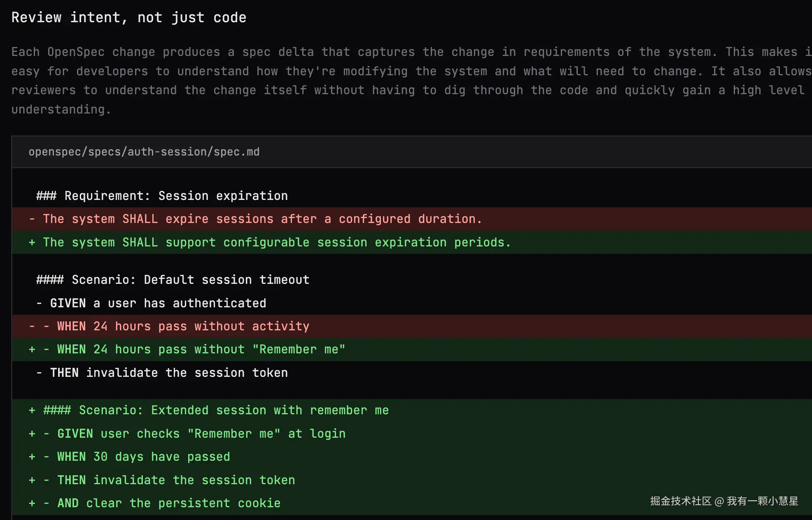Image resolution: width=812 pixels, height=520 pixels.
Task: Click the 'Requirement: Session expiration' heading line
Action: click(162, 196)
